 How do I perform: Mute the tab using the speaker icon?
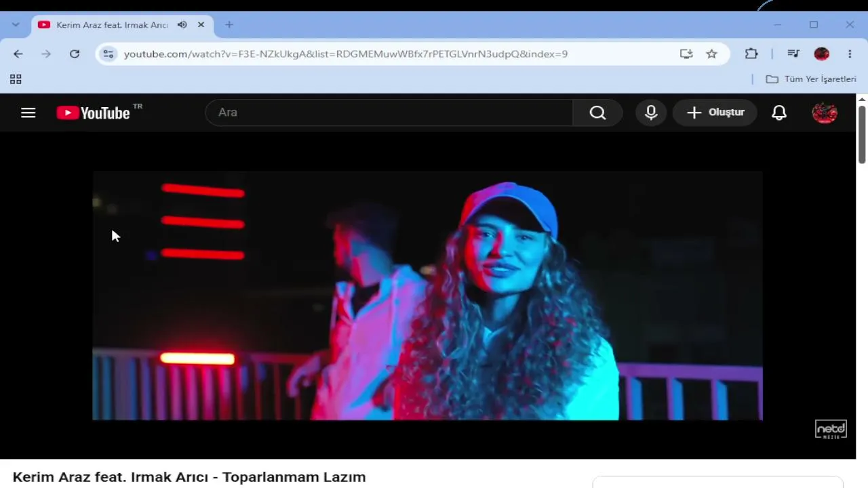coord(182,25)
